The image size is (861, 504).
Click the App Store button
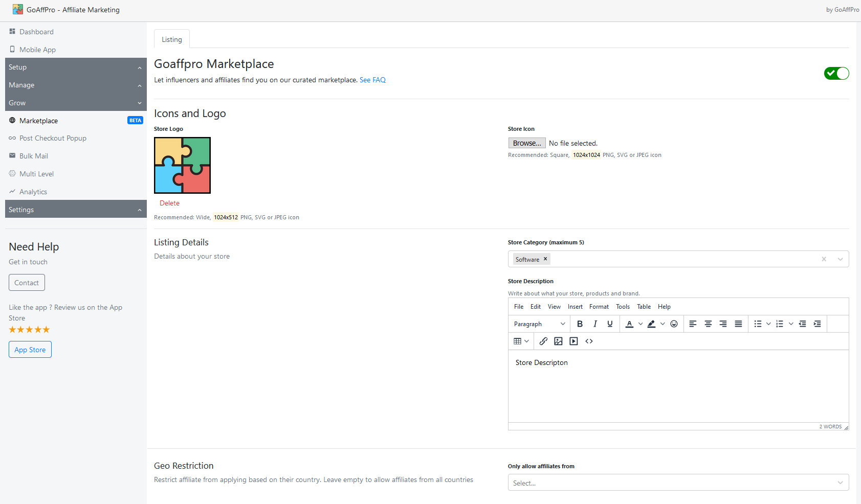pos(30,350)
